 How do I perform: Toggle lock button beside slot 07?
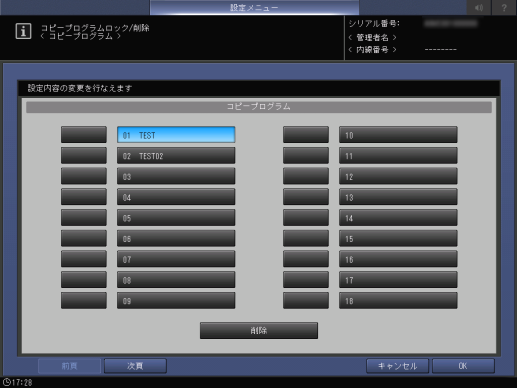pos(84,259)
